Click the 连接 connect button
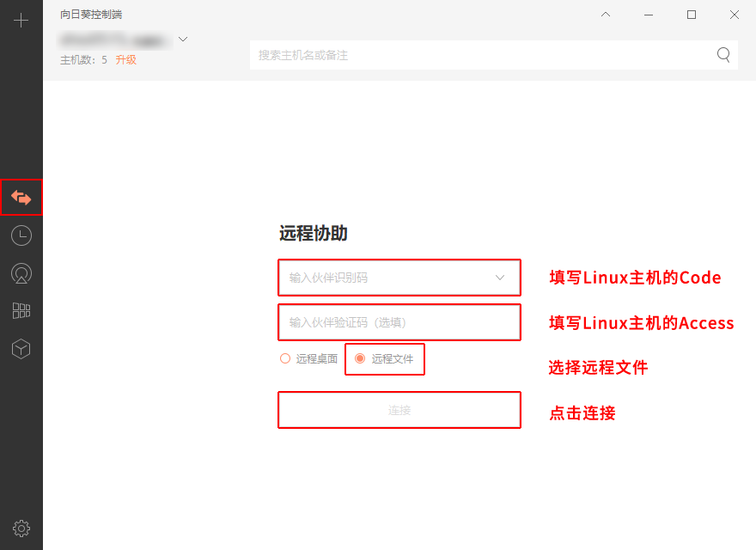The height and width of the screenshot is (550, 756). click(x=399, y=410)
